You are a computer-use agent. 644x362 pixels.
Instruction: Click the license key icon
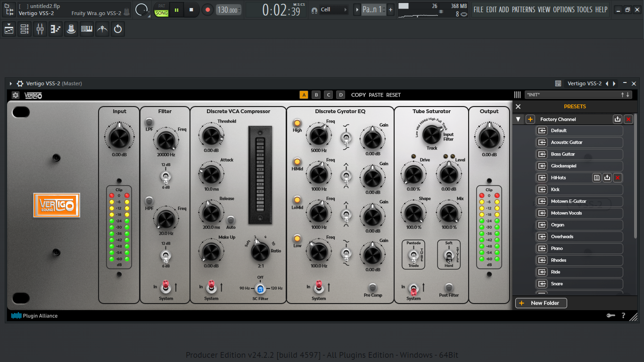[x=611, y=315]
